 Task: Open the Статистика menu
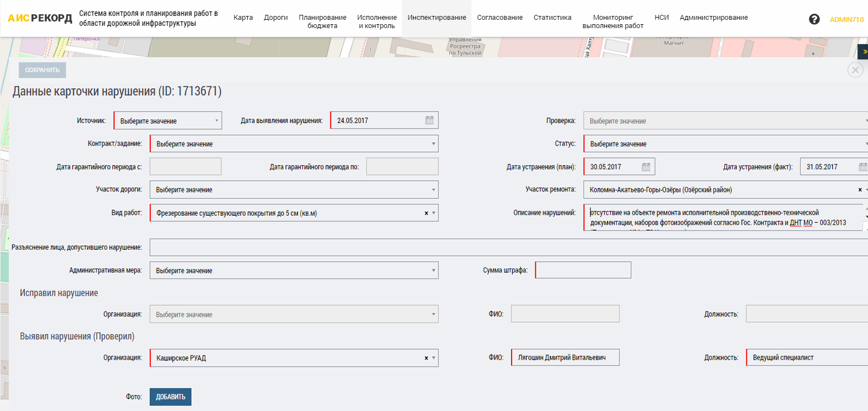pos(552,18)
